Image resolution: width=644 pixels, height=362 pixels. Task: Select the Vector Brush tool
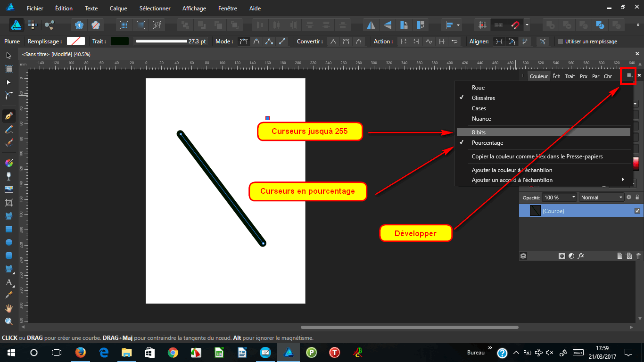coord(8,142)
